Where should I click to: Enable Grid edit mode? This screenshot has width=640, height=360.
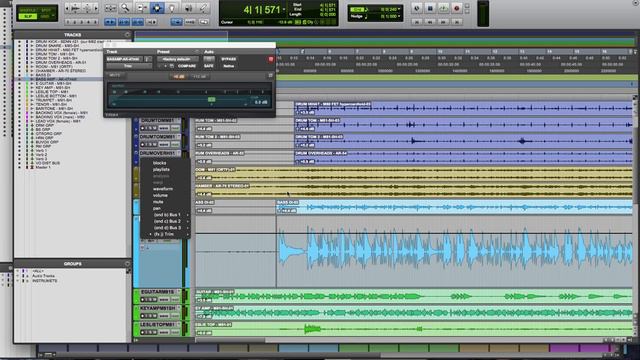click(45, 16)
